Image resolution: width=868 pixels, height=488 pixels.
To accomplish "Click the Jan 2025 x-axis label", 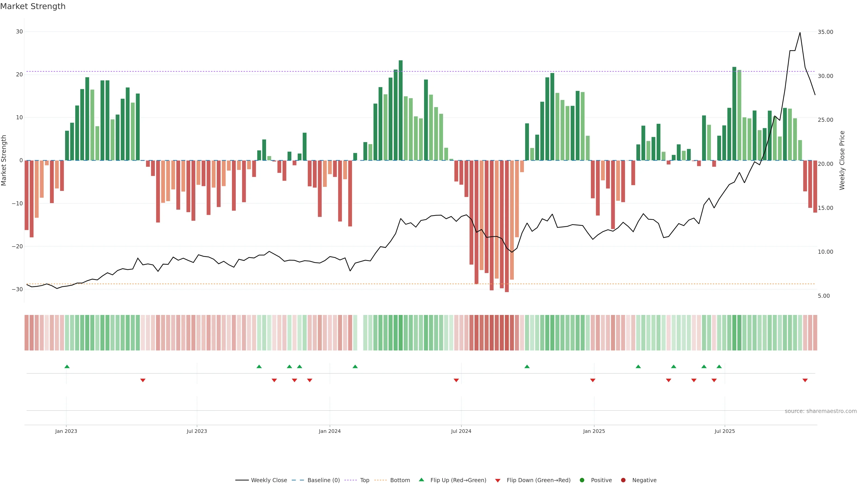I will [594, 431].
